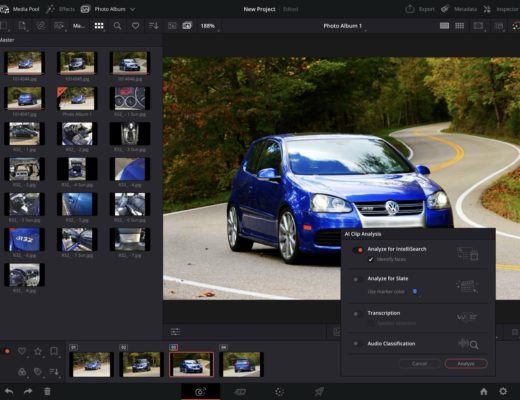Open the star rating icon menu
The width and height of the screenshot is (520, 400).
(x=38, y=351)
